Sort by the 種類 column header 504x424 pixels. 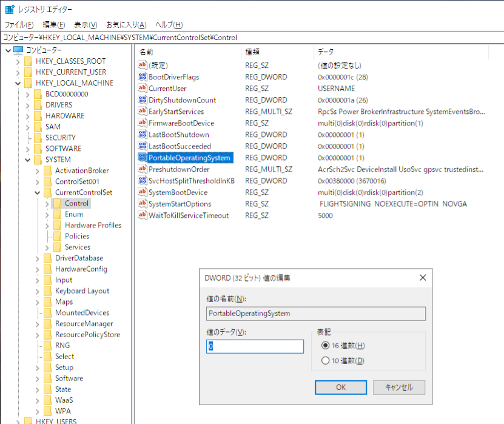[277, 52]
